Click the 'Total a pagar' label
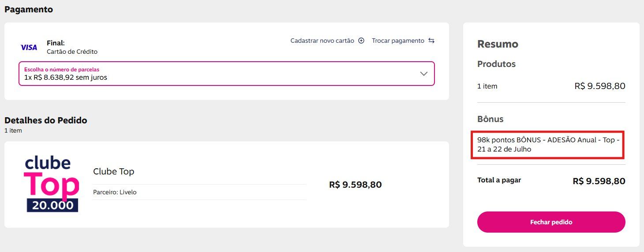The width and height of the screenshot is (644, 252). pyautogui.click(x=499, y=180)
